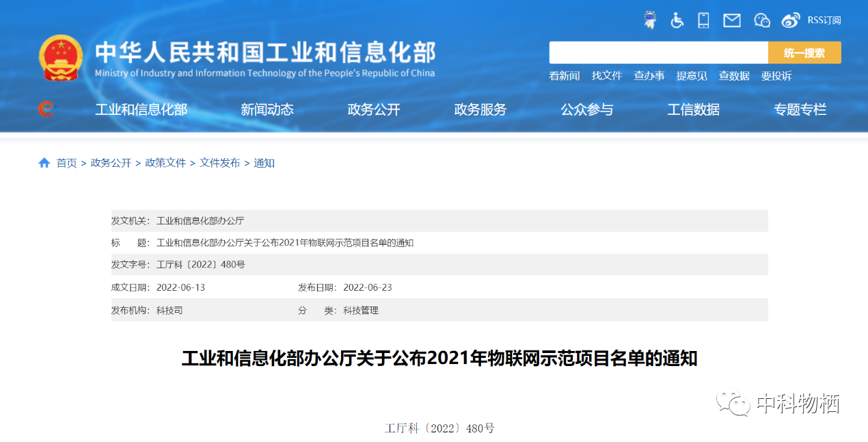Open the 新闻动态 navigation menu
Screen dimensions: 868x442
pos(267,109)
